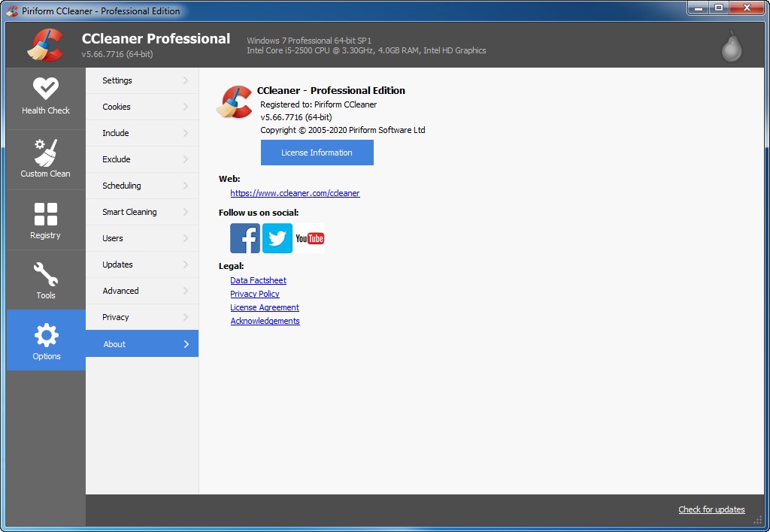770x532 pixels.
Task: Click the 'Copyright © 2005-2020 Piriform Software Ltd' text
Action: [x=343, y=130]
